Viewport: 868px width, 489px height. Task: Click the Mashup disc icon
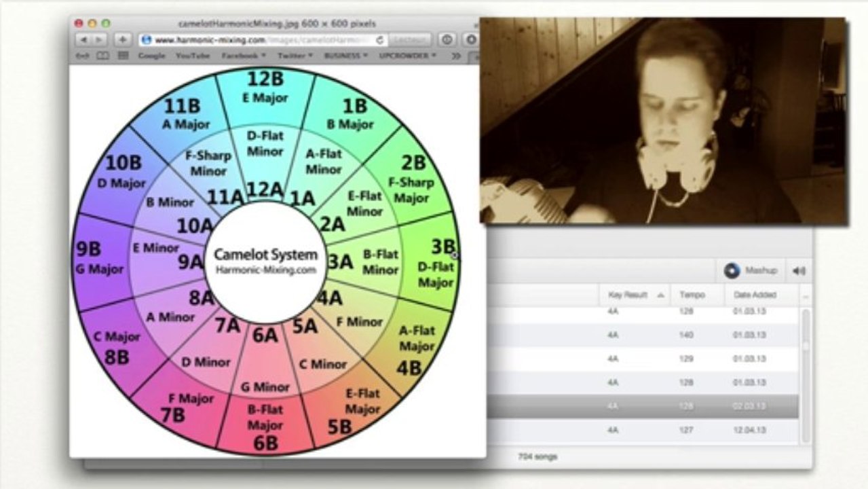tap(732, 270)
